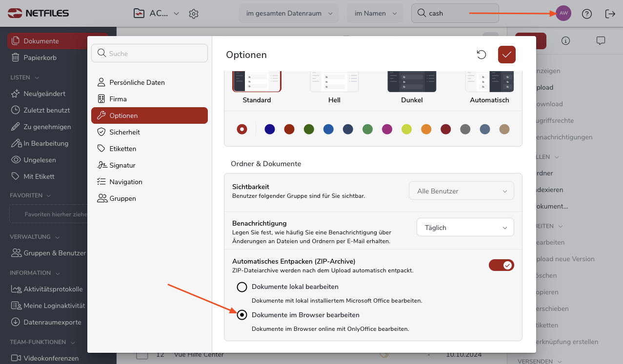Click the info circle icon in the right panel
The width and height of the screenshot is (623, 364).
[565, 41]
